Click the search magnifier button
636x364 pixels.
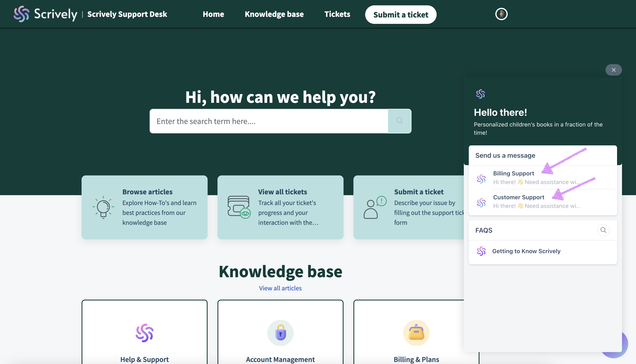(x=399, y=121)
